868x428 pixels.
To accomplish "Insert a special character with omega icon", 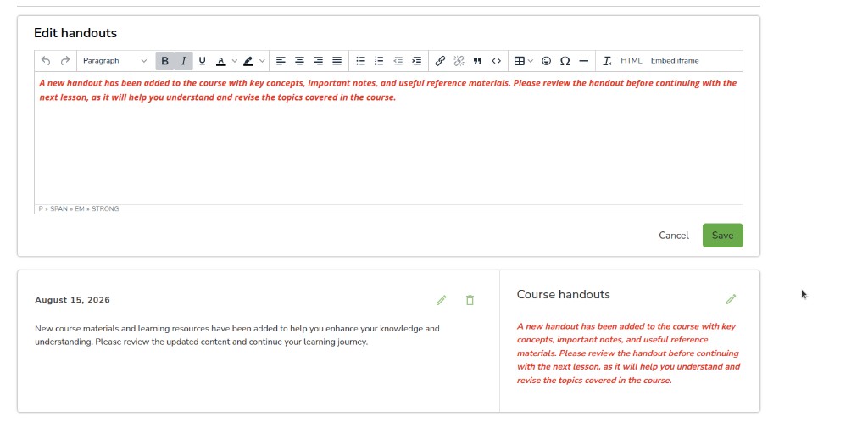I will (x=565, y=61).
